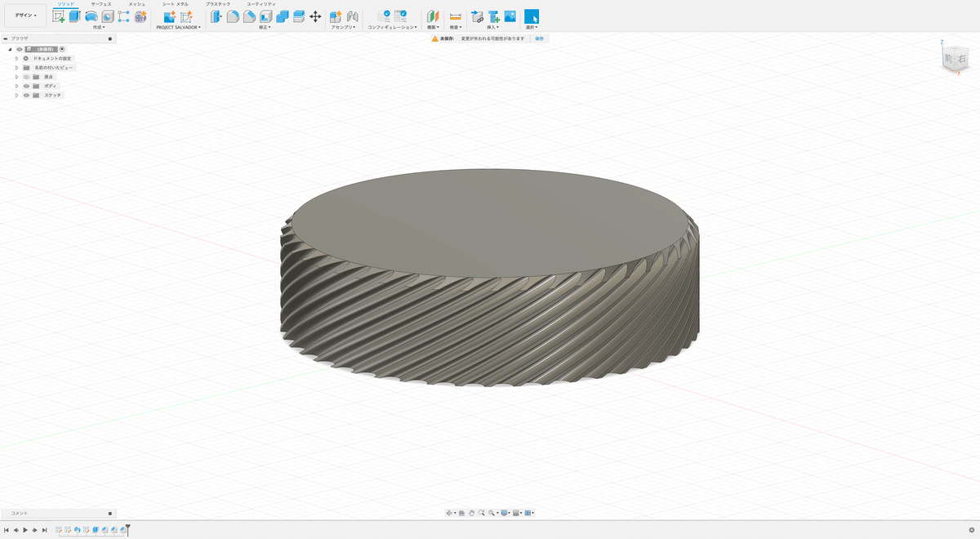This screenshot has width=980, height=539.
Task: Select the Combine tool icon
Action: coord(282,16)
